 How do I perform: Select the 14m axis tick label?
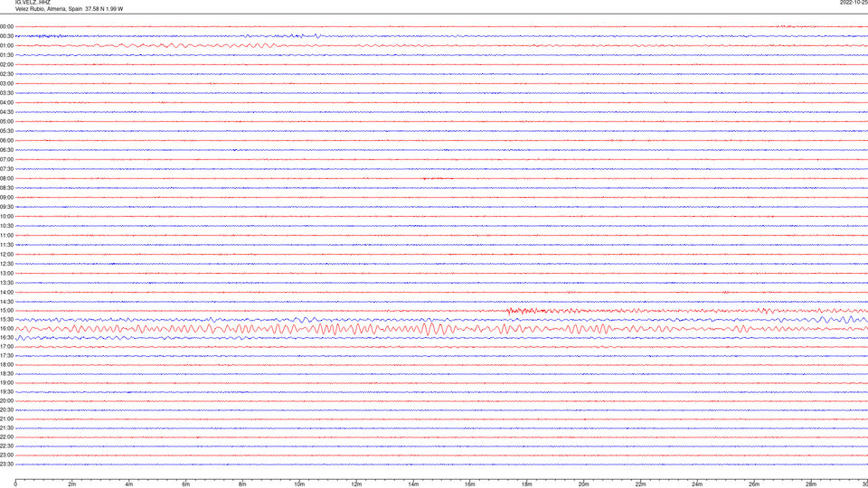(x=413, y=484)
